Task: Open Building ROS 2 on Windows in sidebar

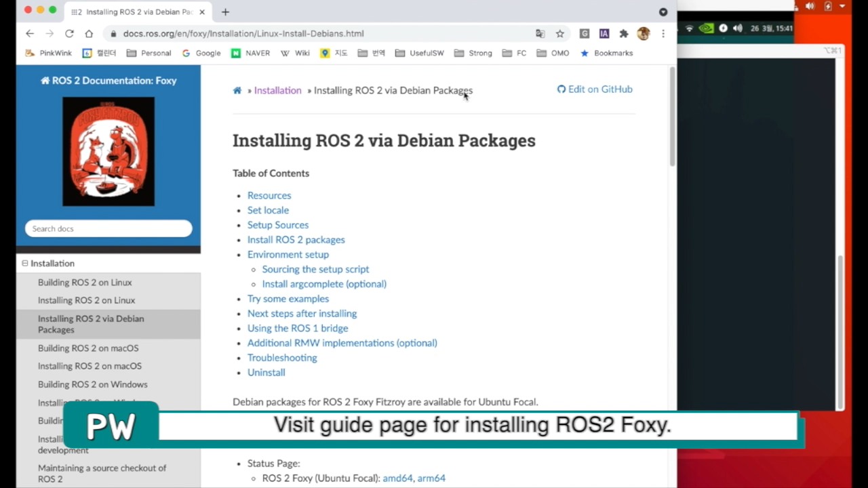Action: point(92,384)
